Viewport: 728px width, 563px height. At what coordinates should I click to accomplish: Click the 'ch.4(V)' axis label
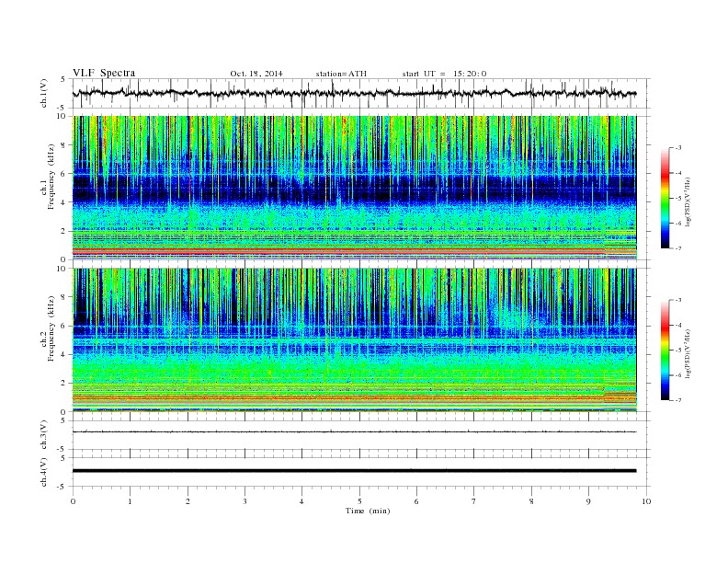44,472
